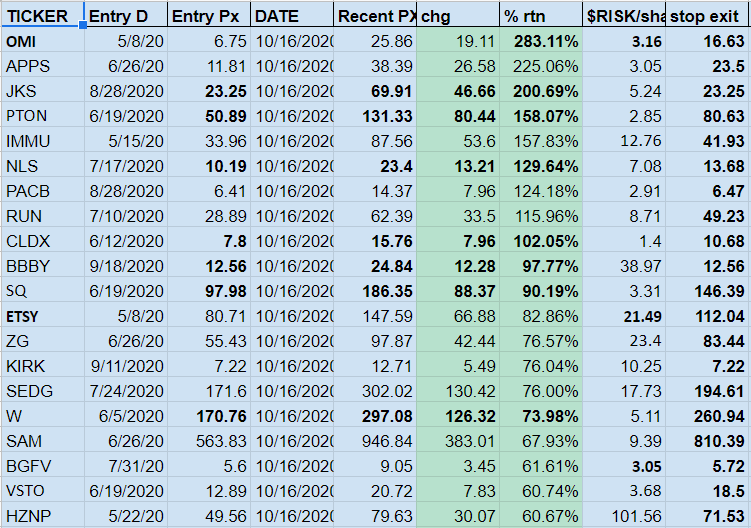
Task: Select the BBBY ticker cell
Action: (x=42, y=265)
